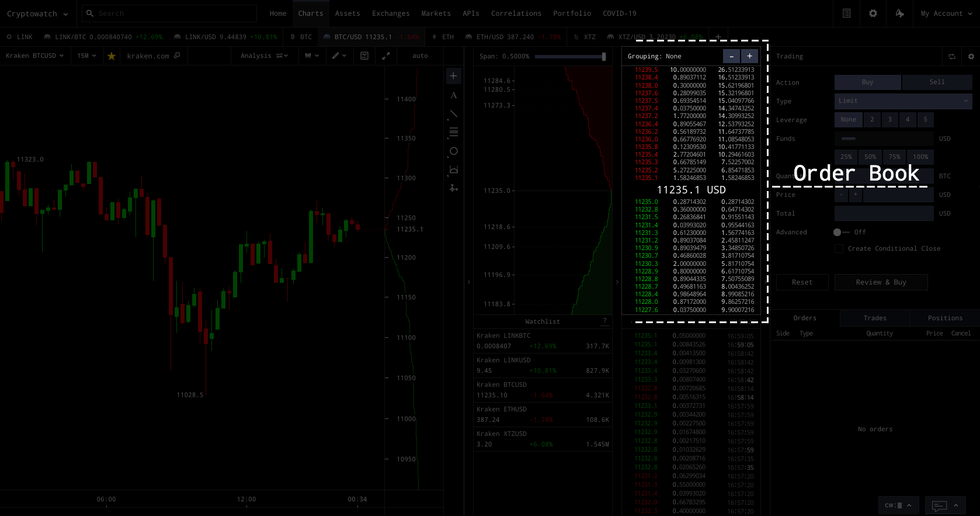Open the Assets menu item
Image resolution: width=980 pixels, height=516 pixels.
pyautogui.click(x=347, y=13)
